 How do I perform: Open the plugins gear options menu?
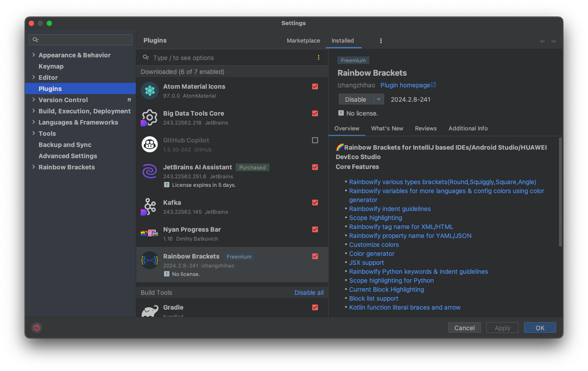click(381, 41)
